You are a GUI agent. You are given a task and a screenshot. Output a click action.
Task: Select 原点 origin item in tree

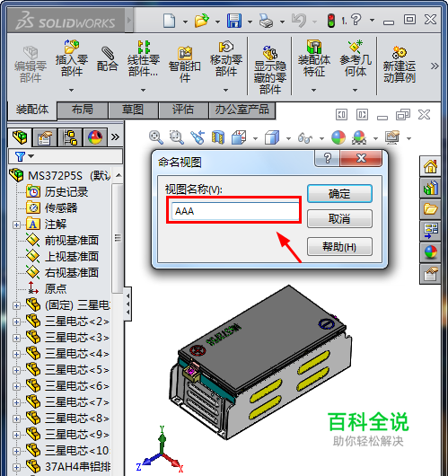pos(56,288)
